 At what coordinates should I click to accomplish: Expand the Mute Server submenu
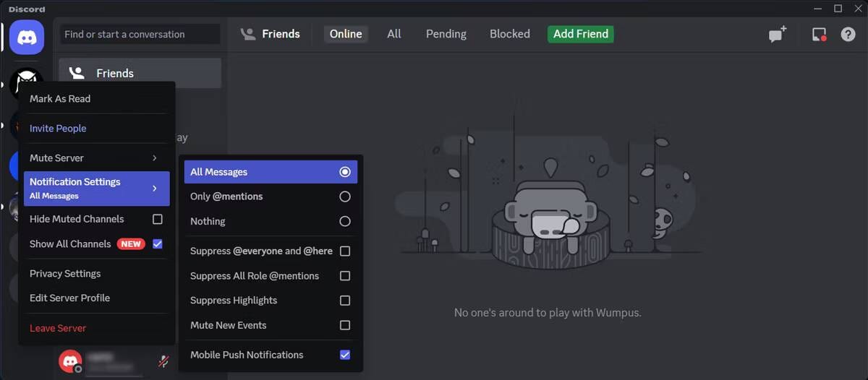96,158
